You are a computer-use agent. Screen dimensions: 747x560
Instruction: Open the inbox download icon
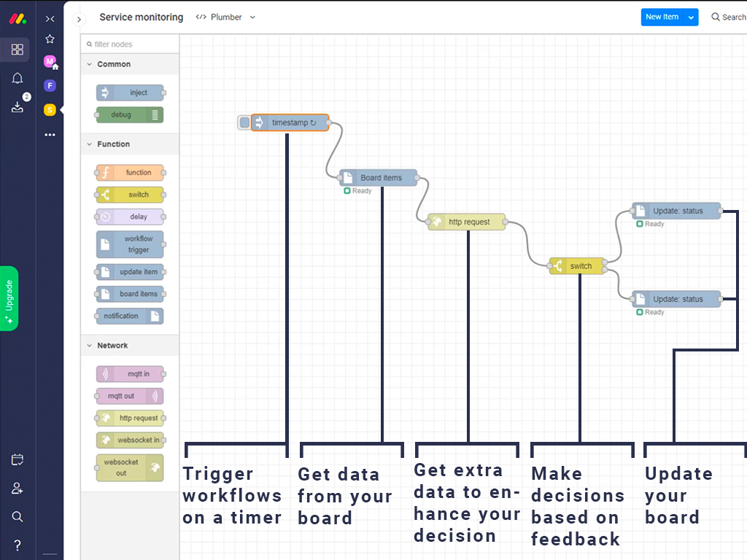point(18,107)
